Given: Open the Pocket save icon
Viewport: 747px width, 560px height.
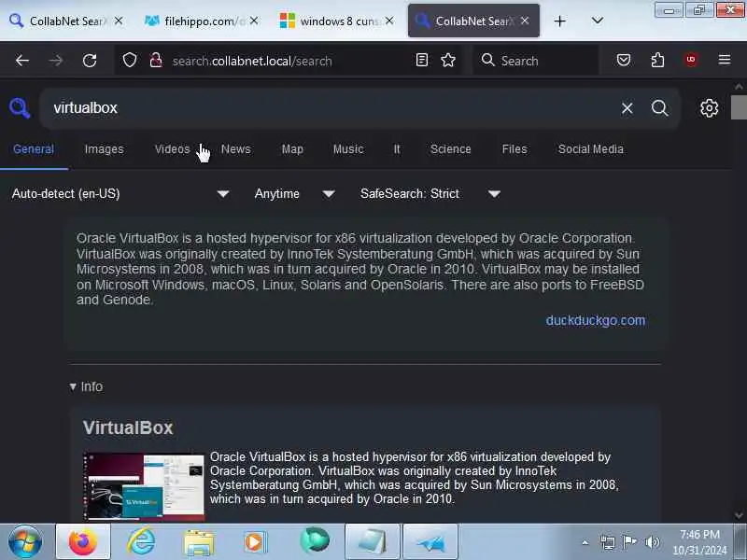Looking at the screenshot, I should (x=624, y=60).
